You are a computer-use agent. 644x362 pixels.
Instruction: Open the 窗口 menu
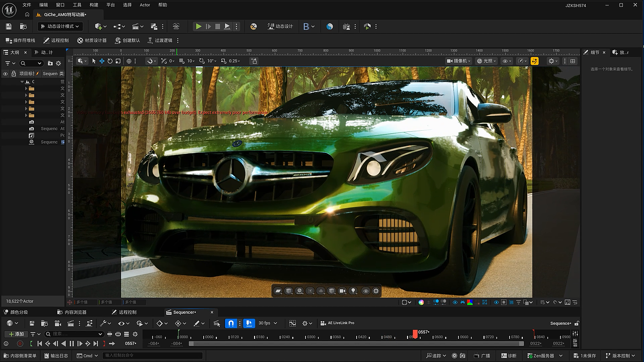pyautogui.click(x=60, y=5)
